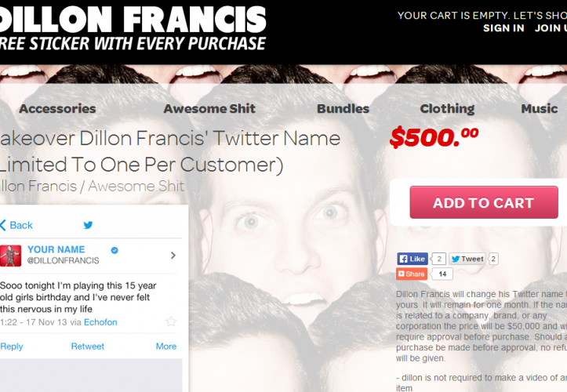Click the Facebook Like button
The width and height of the screenshot is (567, 392).
(413, 259)
